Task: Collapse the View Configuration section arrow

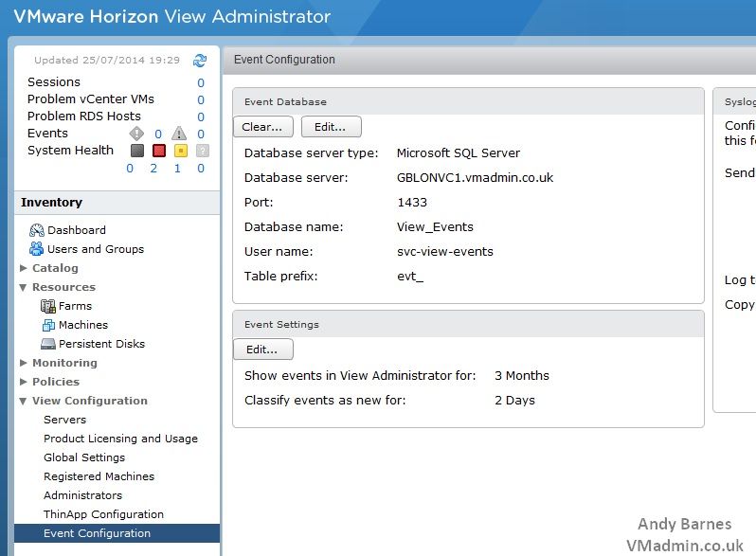Action: [x=23, y=402]
